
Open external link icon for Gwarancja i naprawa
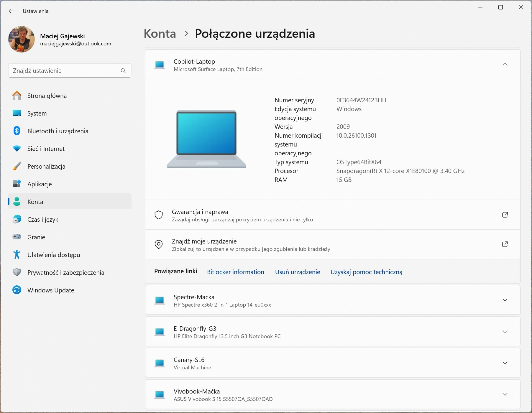point(505,215)
